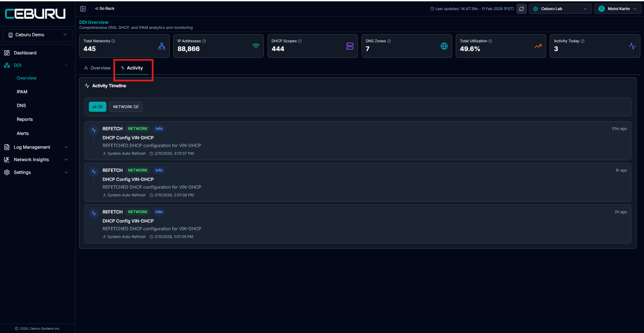
Task: Click the DDI network icon in sidebar
Action: pyautogui.click(x=7, y=65)
